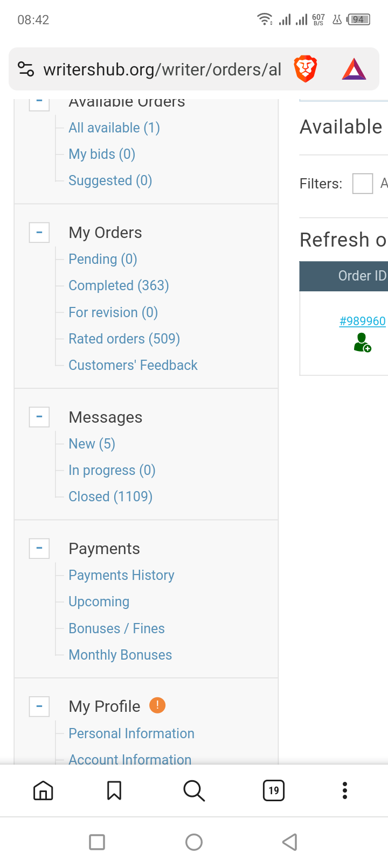
Task: Collapse the Payments section
Action: pos(39,549)
